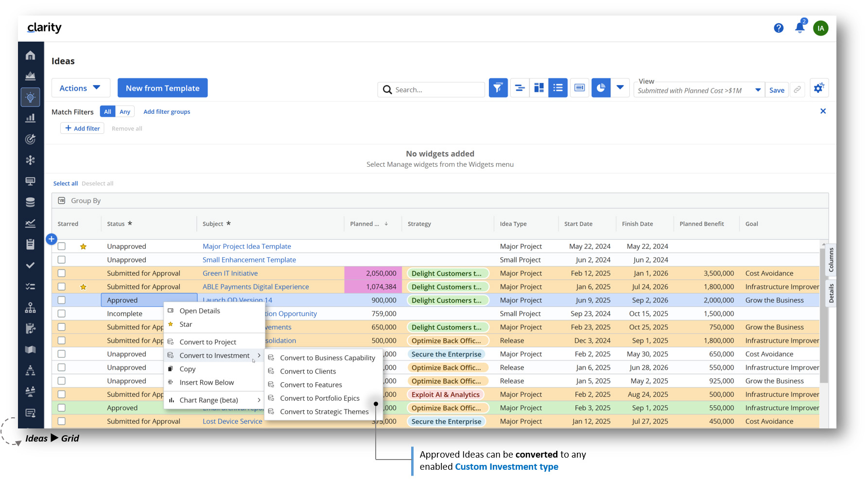Check the Incomplete status row checkbox

click(62, 314)
